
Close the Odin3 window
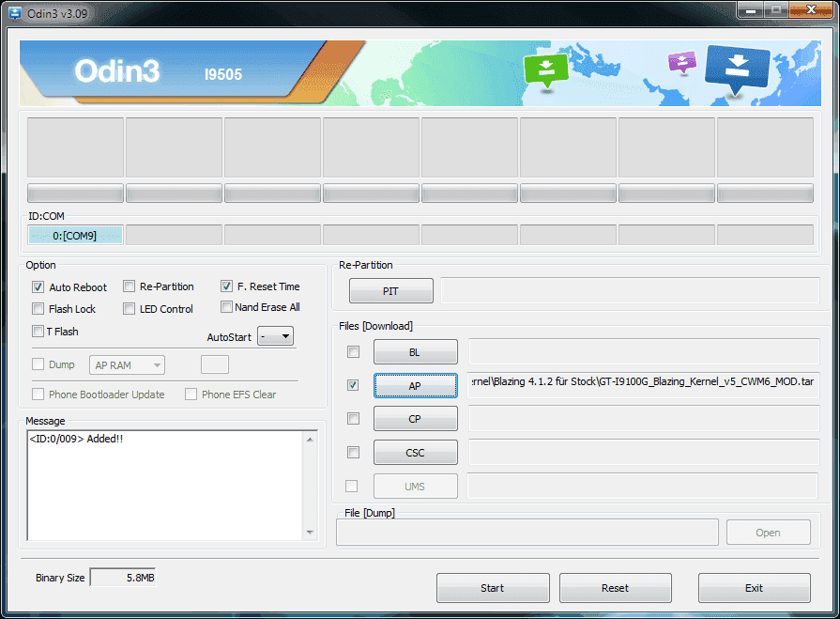pyautogui.click(x=811, y=9)
